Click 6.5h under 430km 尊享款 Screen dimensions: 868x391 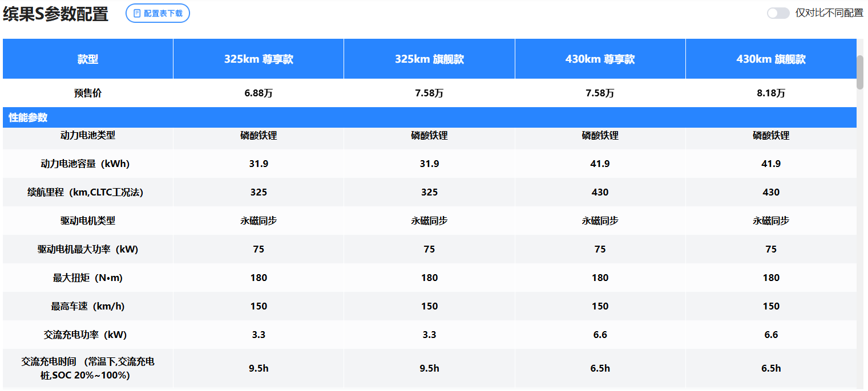click(600, 368)
